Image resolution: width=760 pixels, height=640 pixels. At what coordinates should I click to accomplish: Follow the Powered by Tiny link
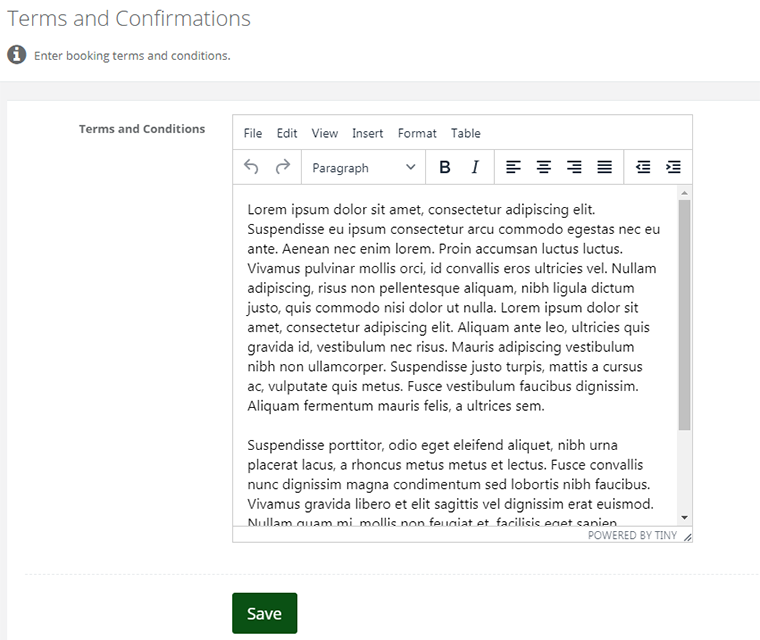pyautogui.click(x=632, y=535)
